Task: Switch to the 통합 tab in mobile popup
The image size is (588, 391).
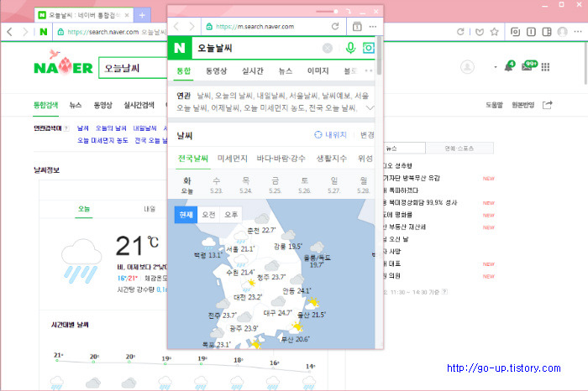Action: (x=184, y=70)
